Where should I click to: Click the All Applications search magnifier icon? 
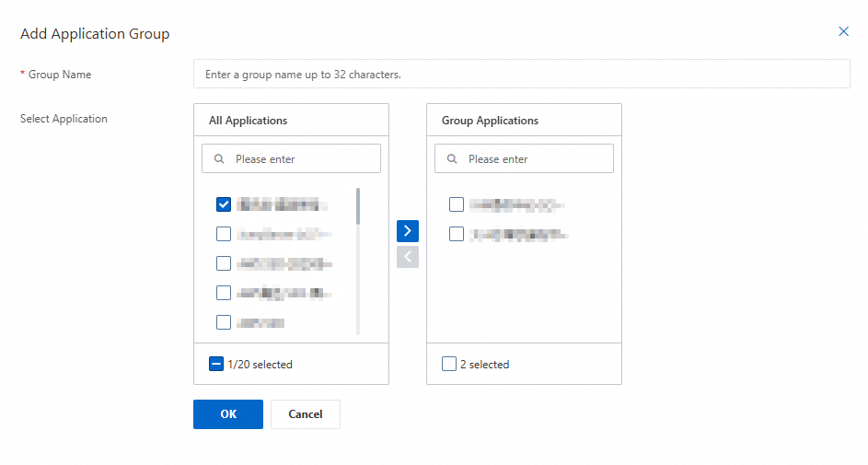coord(219,159)
